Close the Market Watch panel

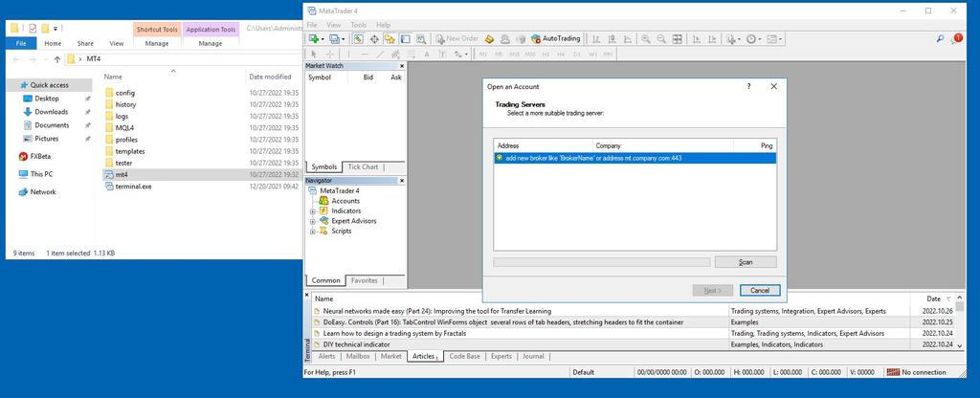pyautogui.click(x=402, y=66)
